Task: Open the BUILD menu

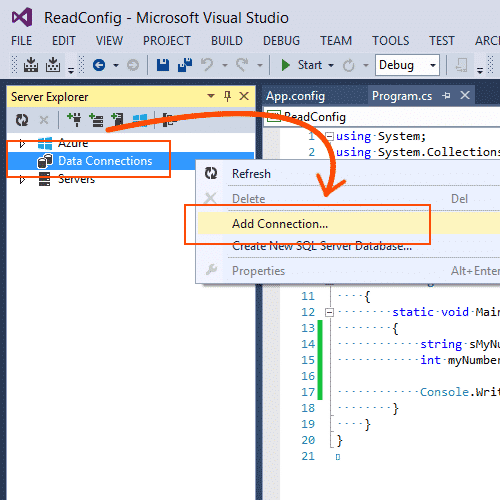Action: 227,41
